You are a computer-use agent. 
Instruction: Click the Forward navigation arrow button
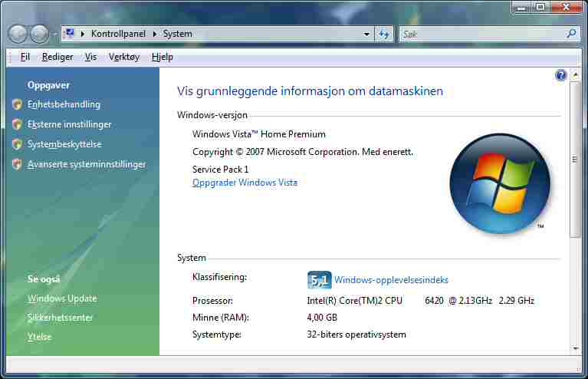[39, 34]
